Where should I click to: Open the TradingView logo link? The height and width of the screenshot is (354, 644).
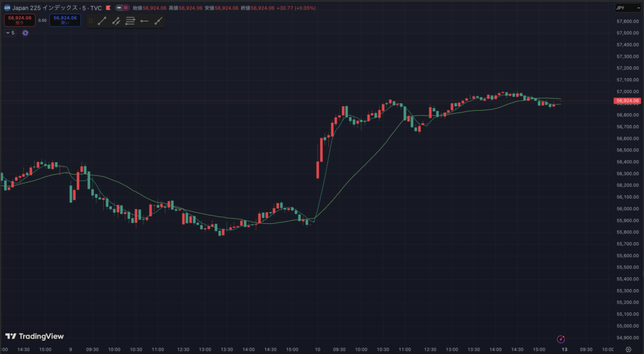35,336
